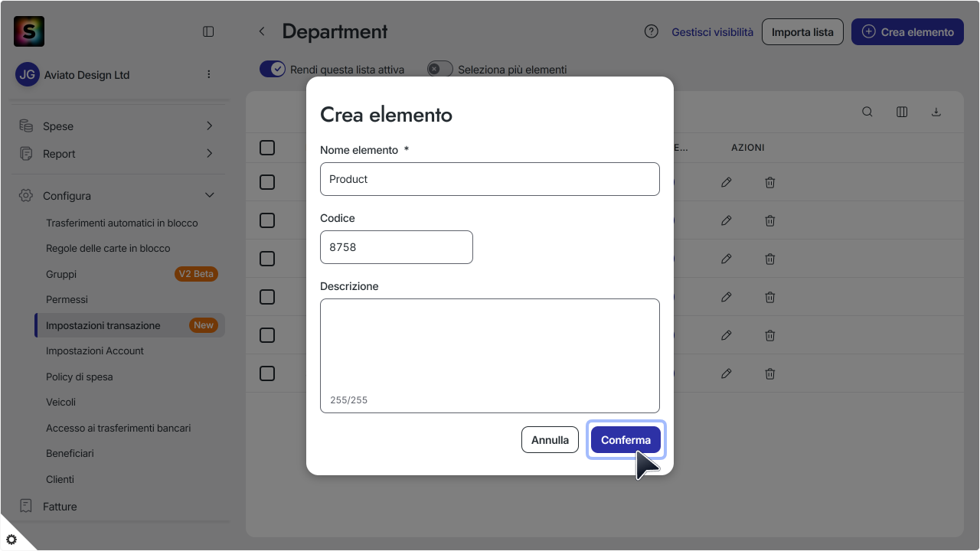Screen dimensions: 980x551
Task: Open the Fatture section
Action: 60,506
